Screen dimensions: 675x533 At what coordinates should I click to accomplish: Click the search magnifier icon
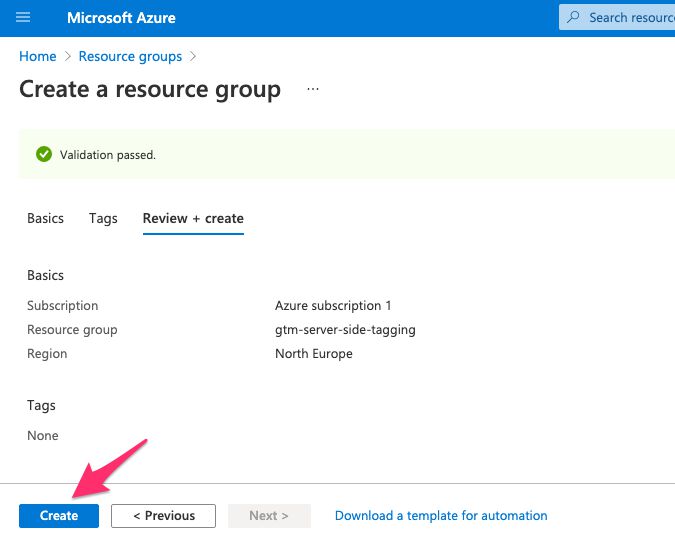pyautogui.click(x=573, y=17)
